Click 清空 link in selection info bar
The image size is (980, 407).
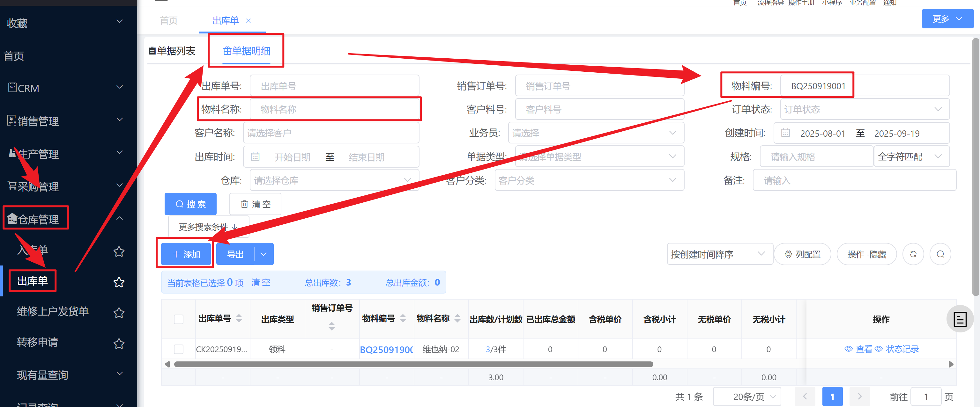261,282
